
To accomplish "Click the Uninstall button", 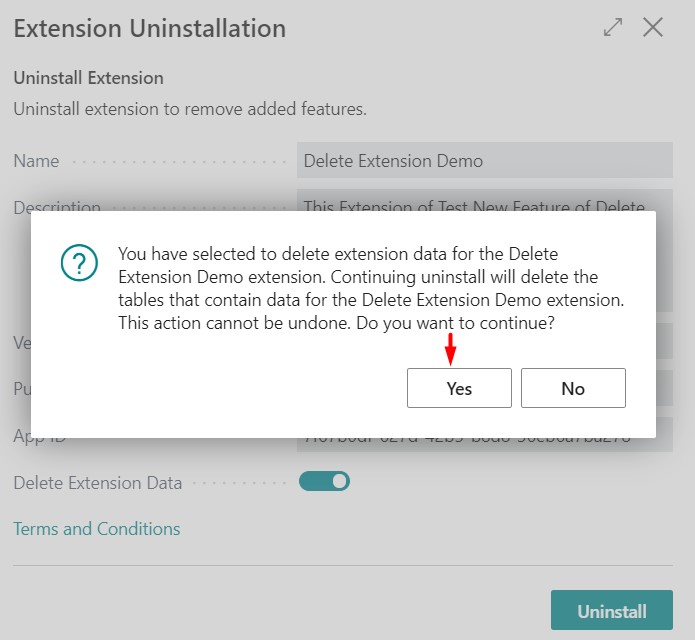I will tap(612, 610).
